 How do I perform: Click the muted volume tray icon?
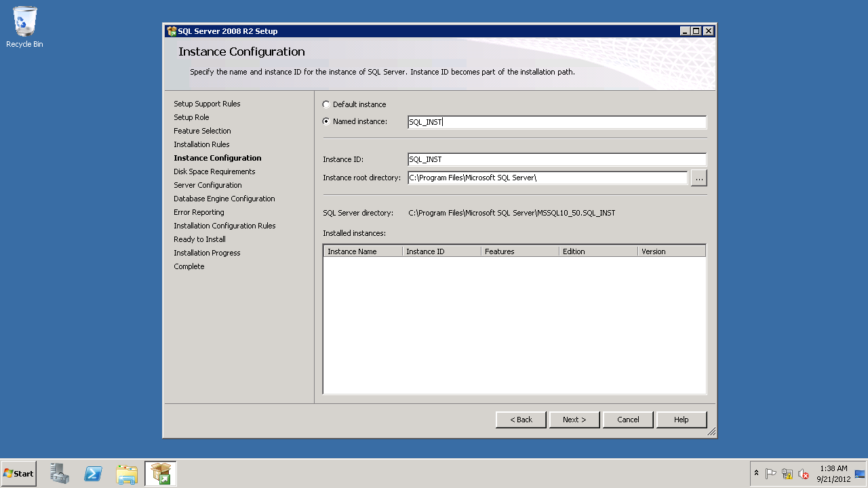point(804,474)
